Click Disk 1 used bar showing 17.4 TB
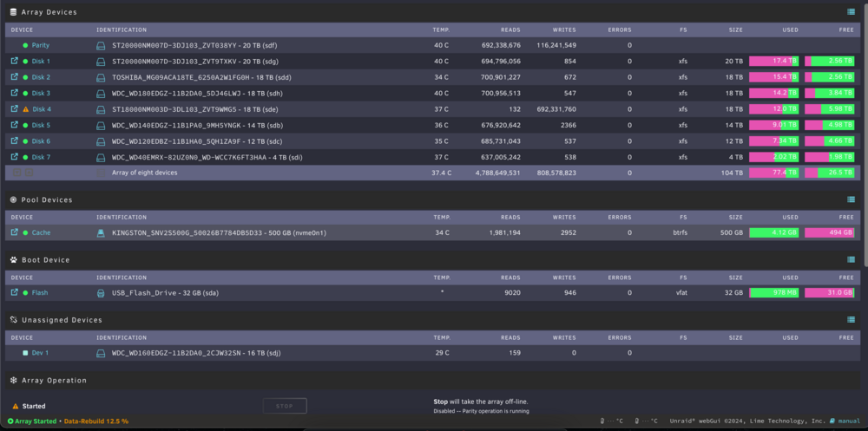The width and height of the screenshot is (868, 431). [x=774, y=62]
